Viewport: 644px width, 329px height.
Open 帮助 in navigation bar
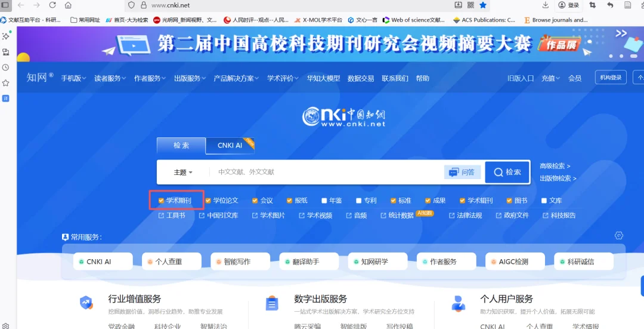423,78
